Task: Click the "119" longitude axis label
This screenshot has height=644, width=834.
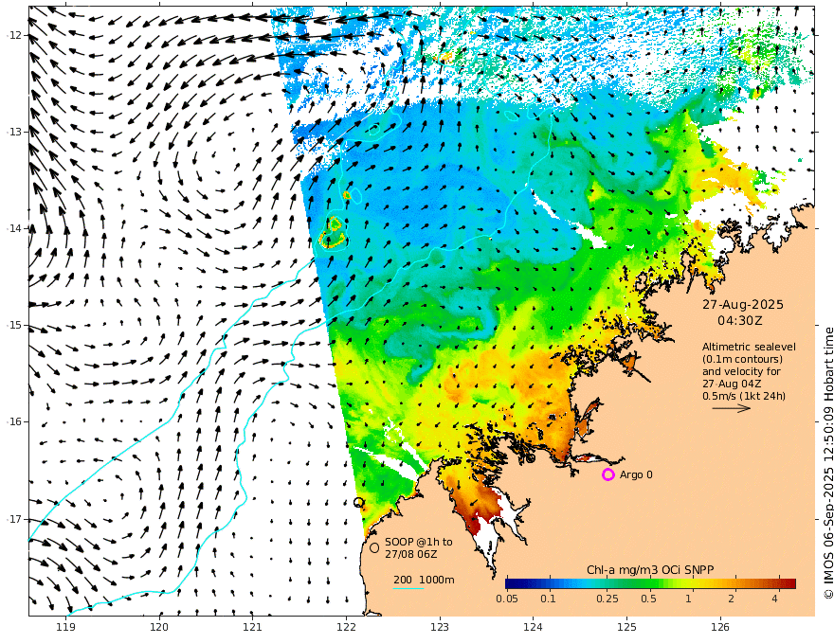Action: tap(65, 628)
